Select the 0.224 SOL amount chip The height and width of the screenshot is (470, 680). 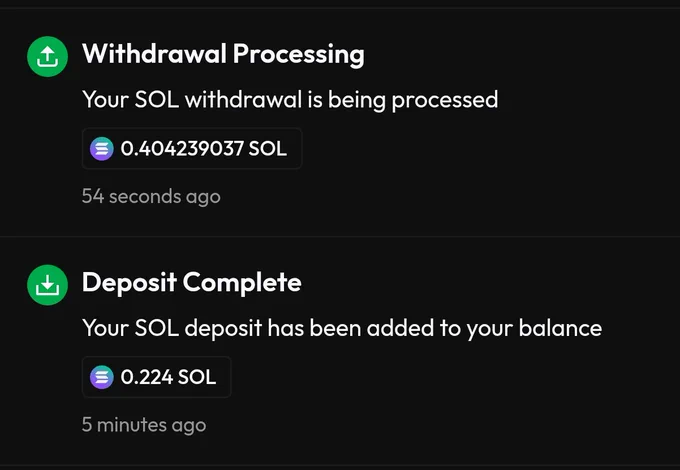[157, 377]
